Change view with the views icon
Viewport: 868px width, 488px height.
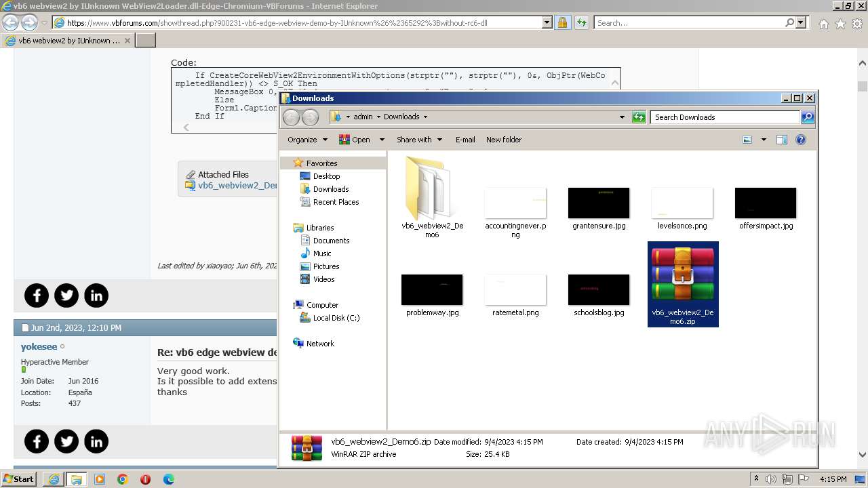[747, 140]
